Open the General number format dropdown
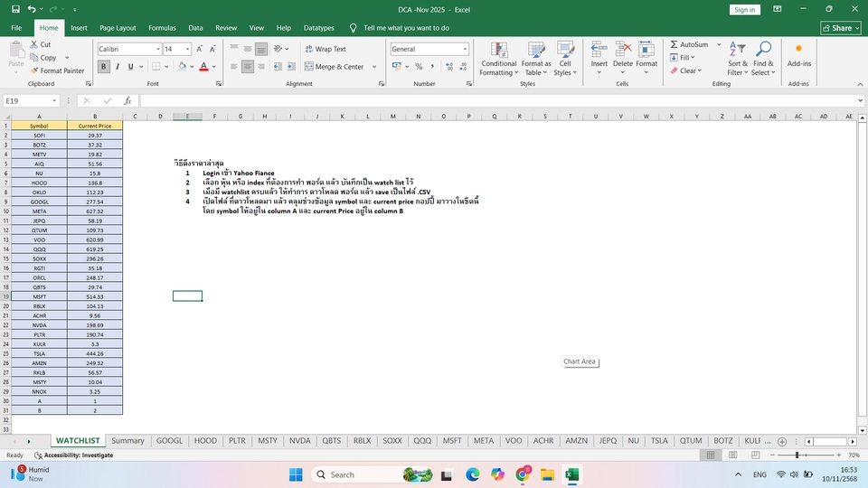This screenshot has width=868, height=488. 465,49
